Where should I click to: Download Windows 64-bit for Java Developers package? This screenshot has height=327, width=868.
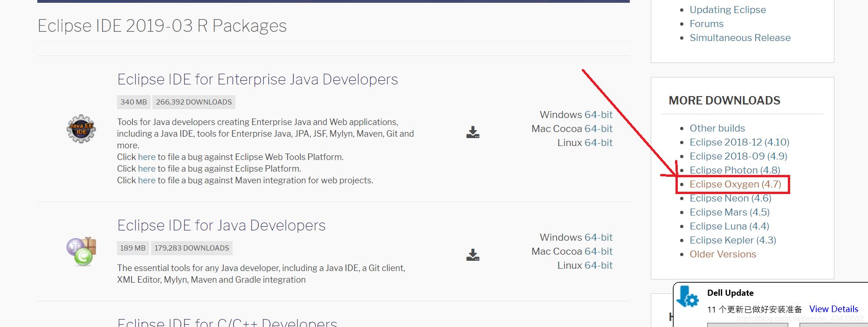(599, 237)
